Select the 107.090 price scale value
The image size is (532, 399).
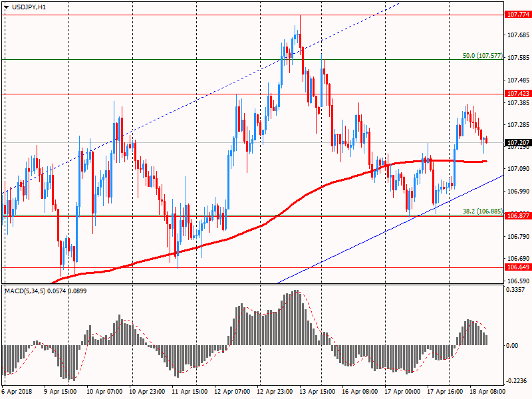click(x=518, y=169)
